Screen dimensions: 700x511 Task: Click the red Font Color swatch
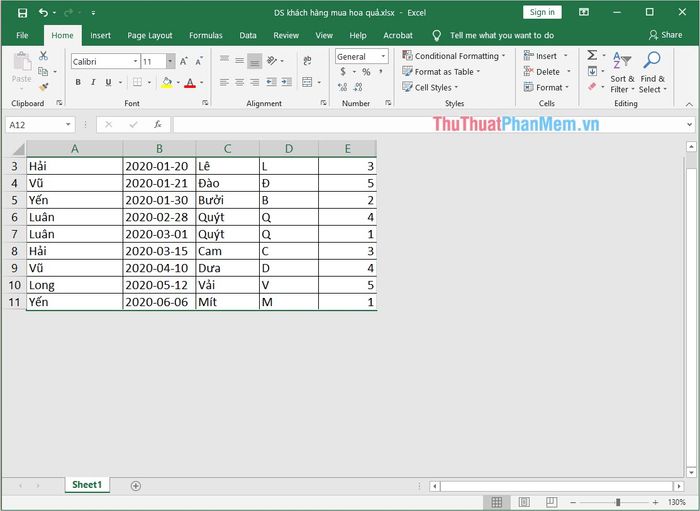[190, 83]
